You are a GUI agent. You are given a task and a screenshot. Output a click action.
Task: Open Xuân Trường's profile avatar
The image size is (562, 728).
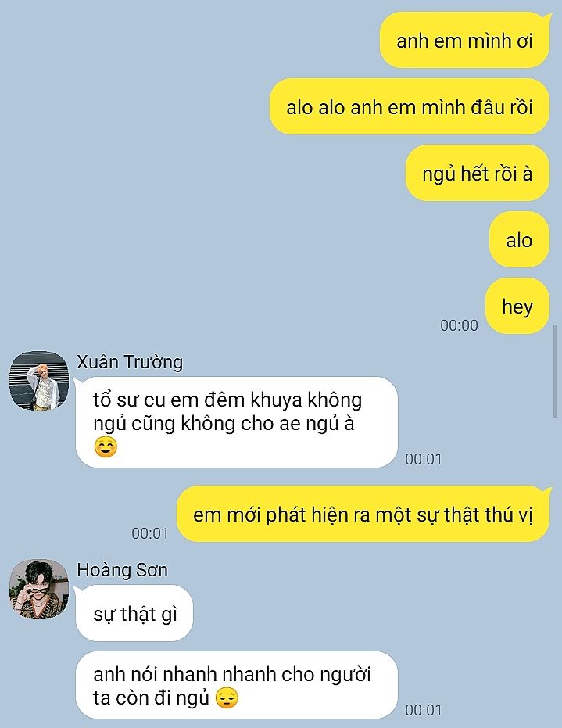coord(39,380)
